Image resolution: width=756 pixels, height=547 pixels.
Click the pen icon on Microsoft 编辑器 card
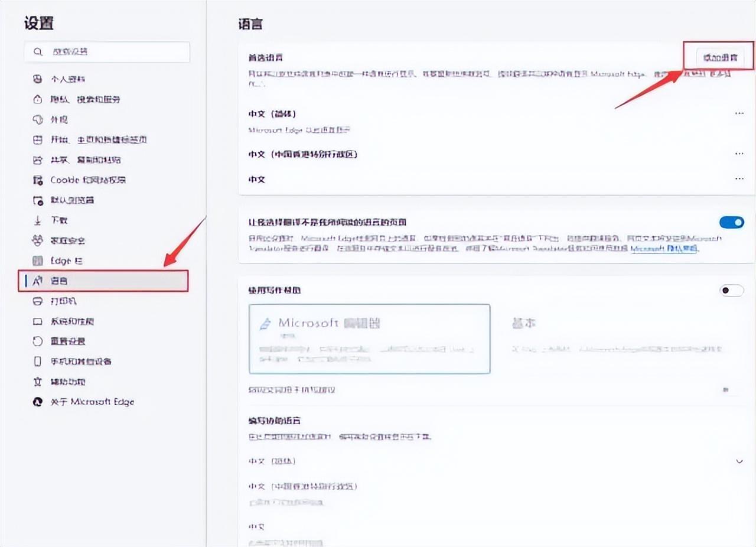point(266,324)
